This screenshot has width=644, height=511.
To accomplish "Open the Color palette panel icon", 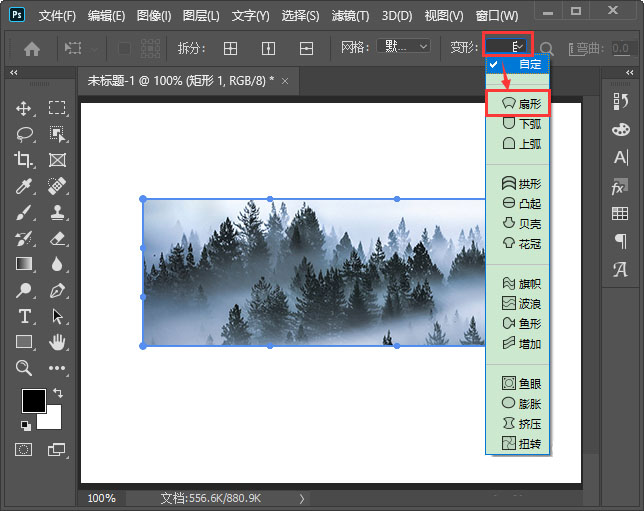I will point(621,130).
